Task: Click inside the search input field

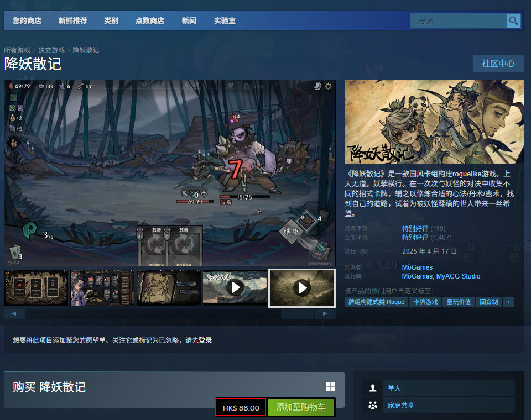Action: coord(459,20)
